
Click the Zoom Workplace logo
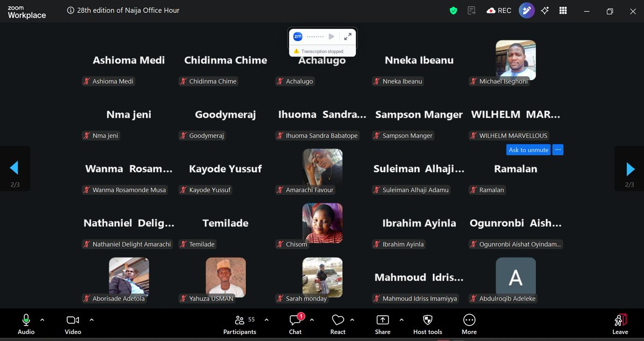coord(27,13)
